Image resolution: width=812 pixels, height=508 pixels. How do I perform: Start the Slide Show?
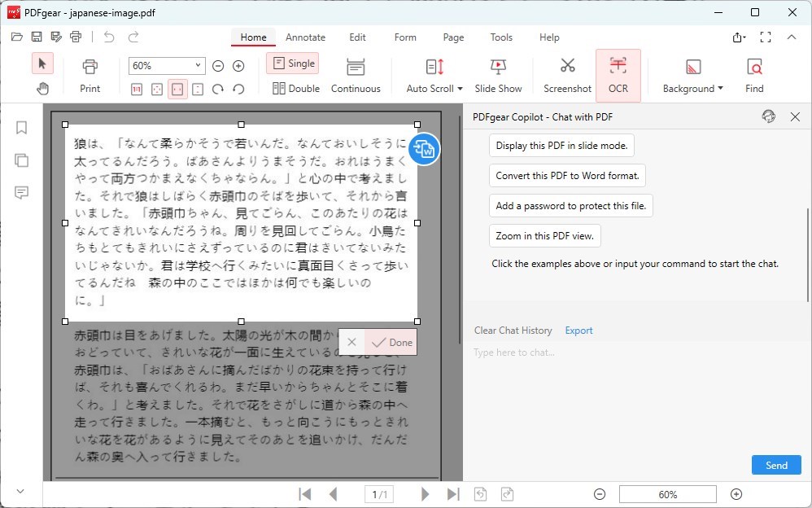(498, 76)
